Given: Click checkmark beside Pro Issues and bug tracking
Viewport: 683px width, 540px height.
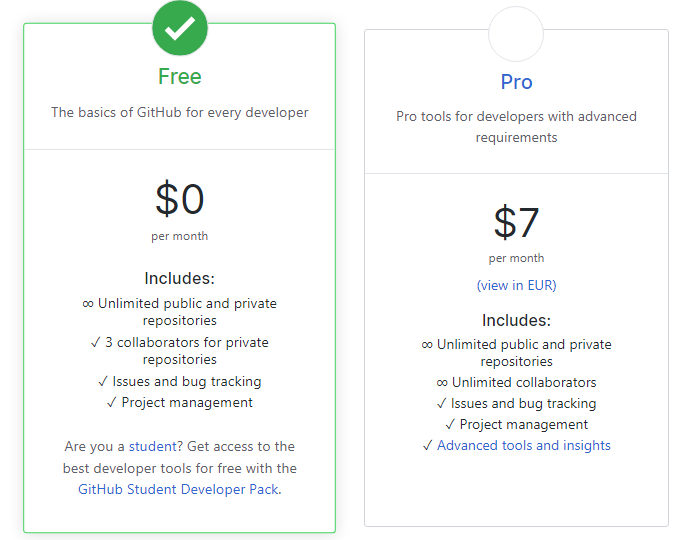Looking at the screenshot, I should click(x=442, y=404).
